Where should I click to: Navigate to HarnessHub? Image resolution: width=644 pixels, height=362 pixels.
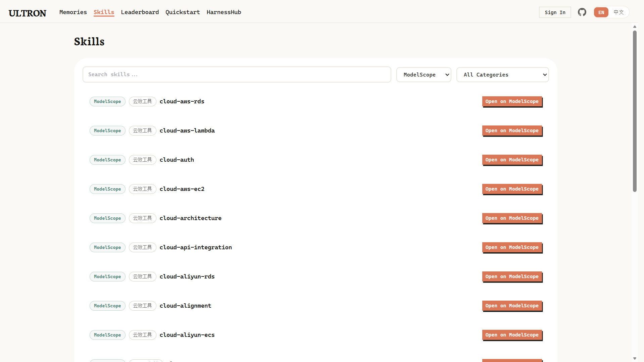click(x=224, y=12)
